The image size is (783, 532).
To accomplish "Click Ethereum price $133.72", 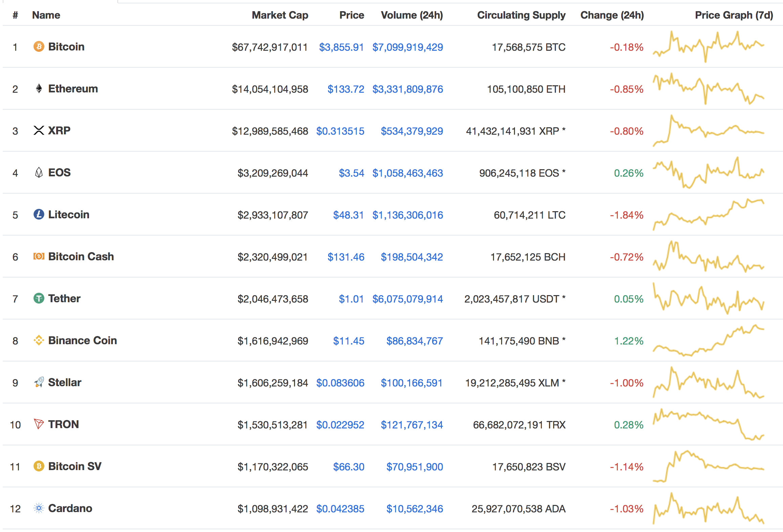I will (x=346, y=89).
